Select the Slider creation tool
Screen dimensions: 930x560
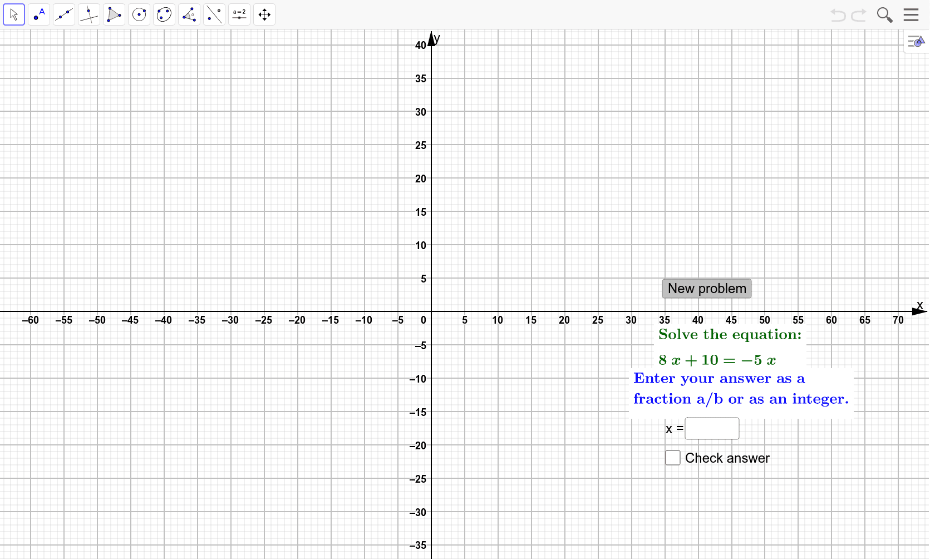(x=239, y=14)
